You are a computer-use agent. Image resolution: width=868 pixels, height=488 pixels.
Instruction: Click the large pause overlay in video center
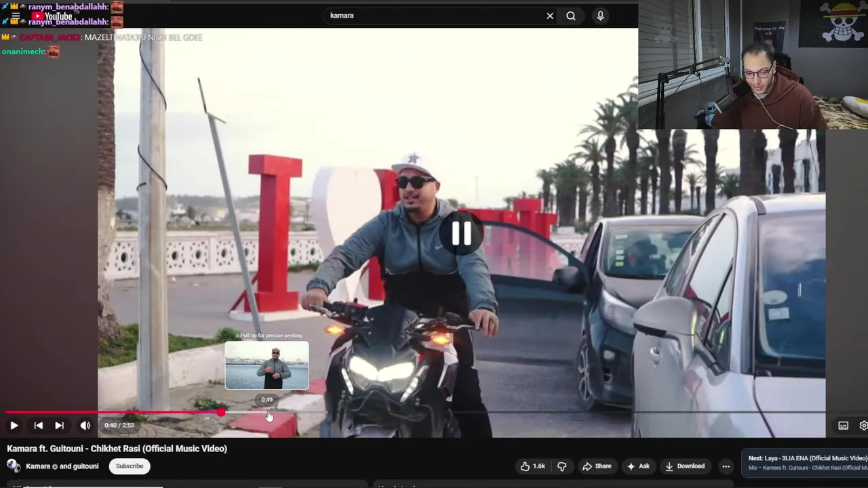click(x=462, y=233)
